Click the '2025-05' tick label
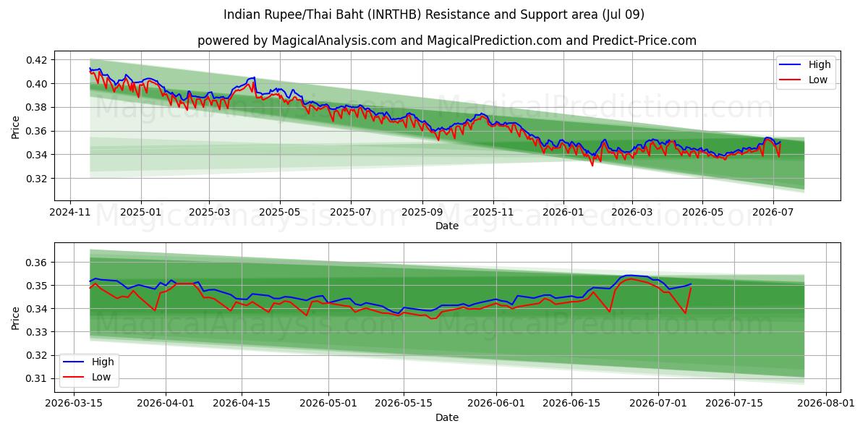 pos(279,213)
